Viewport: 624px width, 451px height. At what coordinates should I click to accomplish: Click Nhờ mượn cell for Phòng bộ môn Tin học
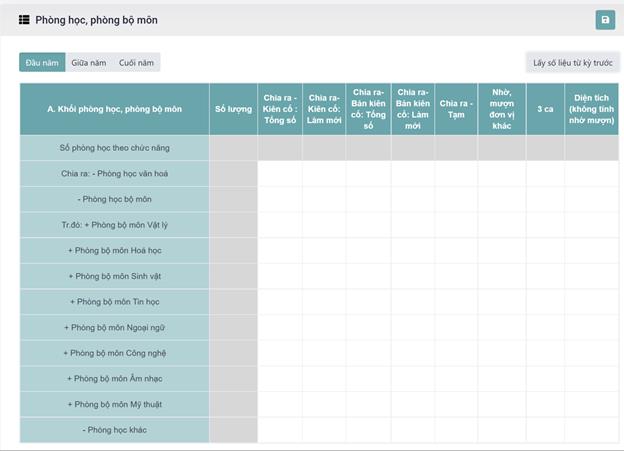(501, 302)
